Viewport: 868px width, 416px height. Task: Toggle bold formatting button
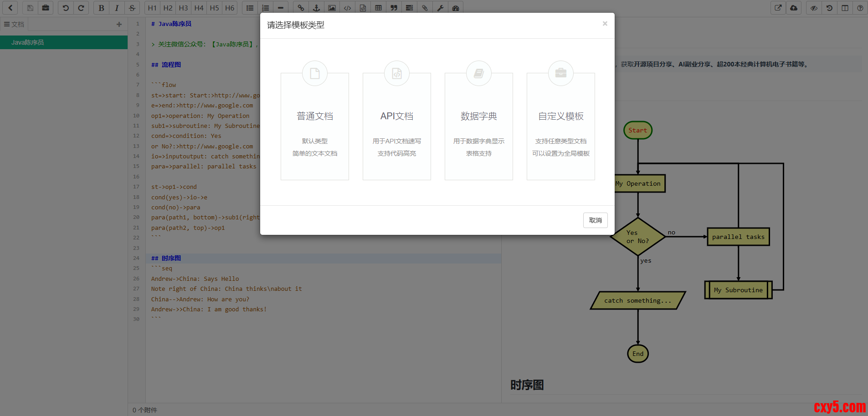click(x=101, y=8)
